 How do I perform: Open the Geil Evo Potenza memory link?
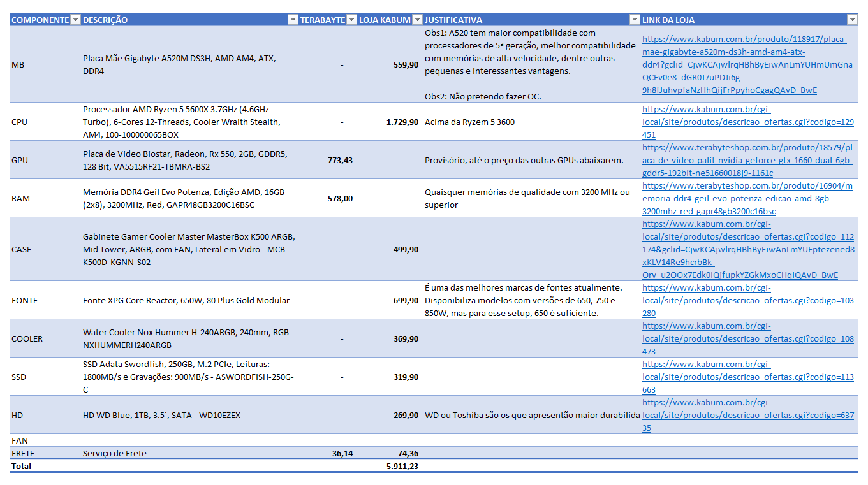[747, 198]
